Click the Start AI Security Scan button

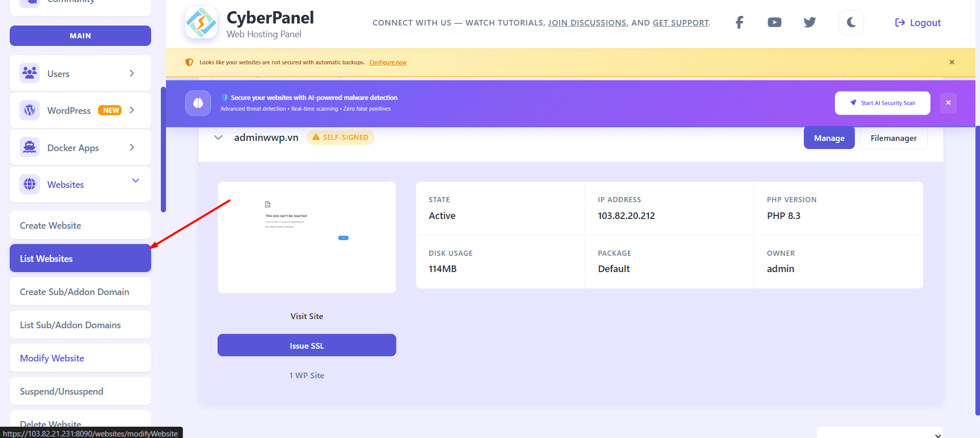click(x=882, y=103)
